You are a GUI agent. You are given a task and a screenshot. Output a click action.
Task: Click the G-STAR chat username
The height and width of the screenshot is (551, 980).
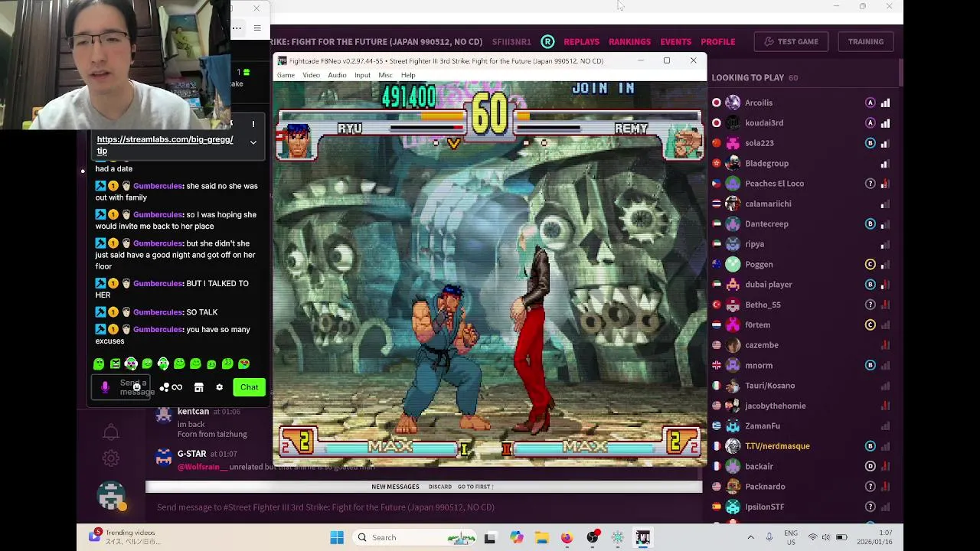pos(191,454)
